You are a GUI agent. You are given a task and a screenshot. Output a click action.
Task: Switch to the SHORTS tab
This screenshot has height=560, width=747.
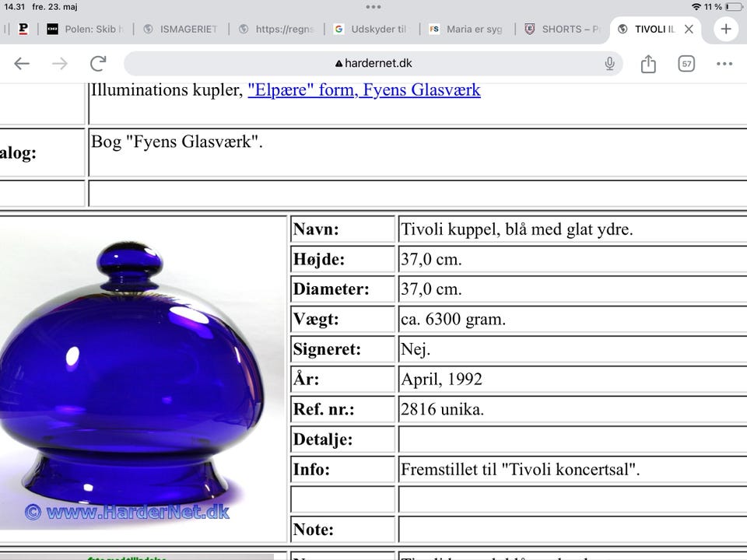point(562,29)
